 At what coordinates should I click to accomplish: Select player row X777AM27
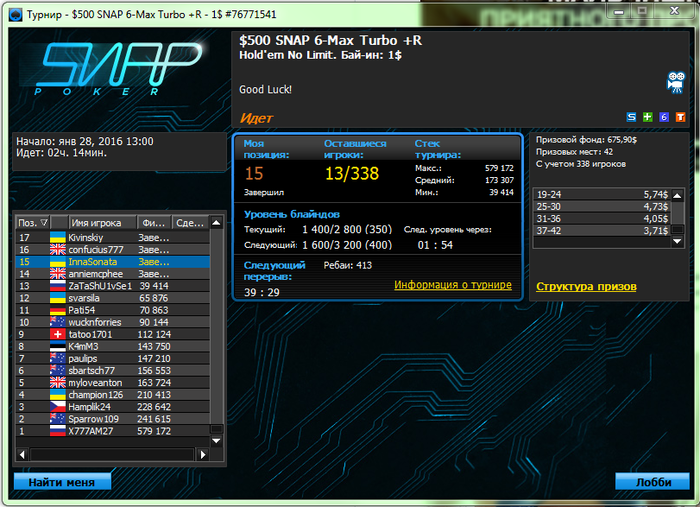[x=113, y=431]
